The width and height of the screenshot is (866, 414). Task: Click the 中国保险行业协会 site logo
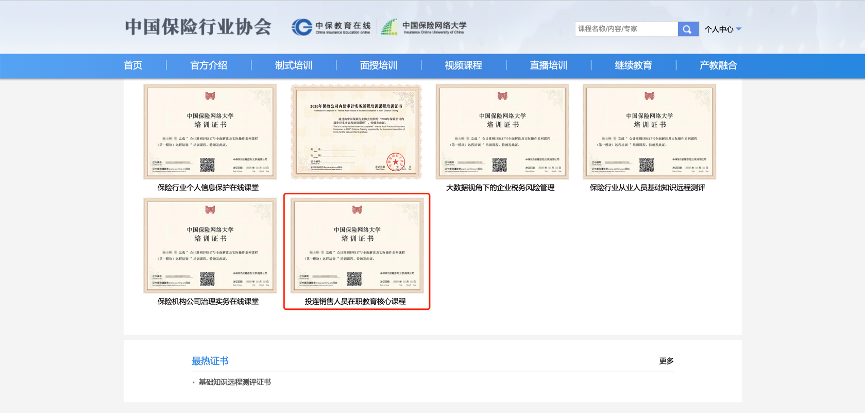198,27
